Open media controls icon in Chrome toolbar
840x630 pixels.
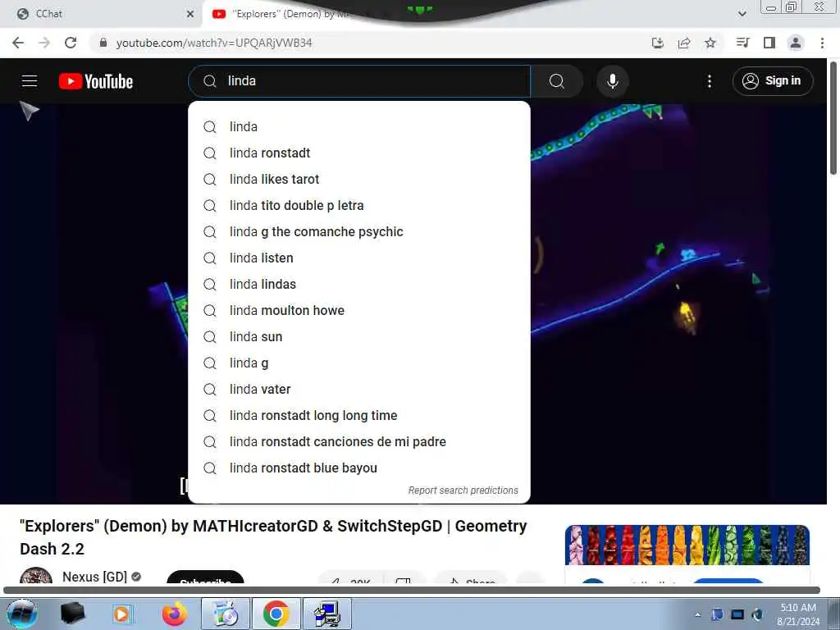click(x=742, y=43)
